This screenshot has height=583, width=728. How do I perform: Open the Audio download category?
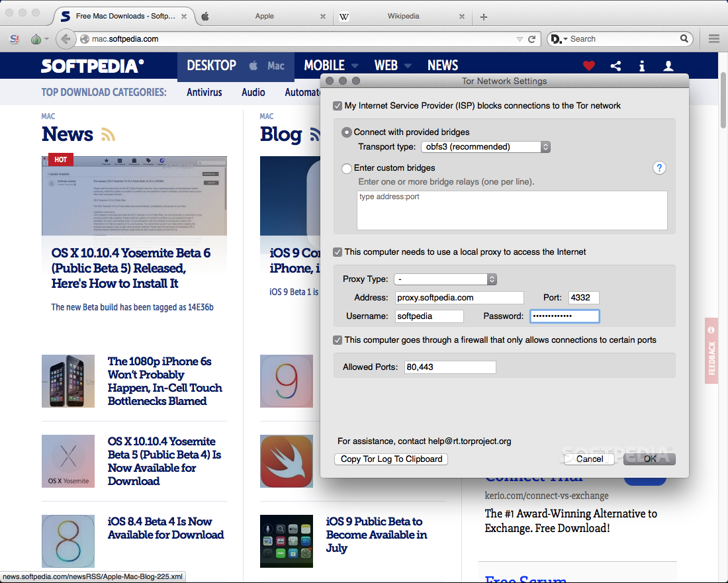253,93
